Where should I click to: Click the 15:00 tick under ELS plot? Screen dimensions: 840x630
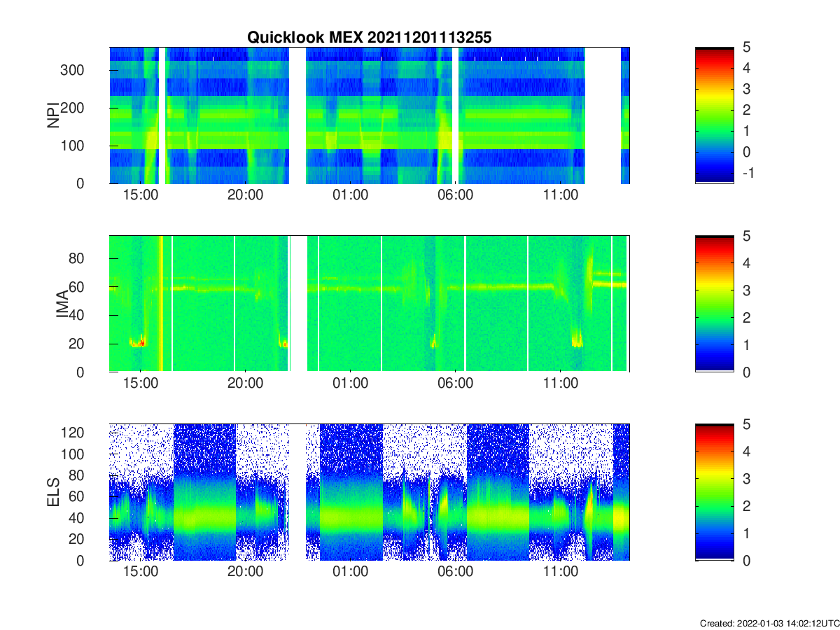click(x=141, y=573)
